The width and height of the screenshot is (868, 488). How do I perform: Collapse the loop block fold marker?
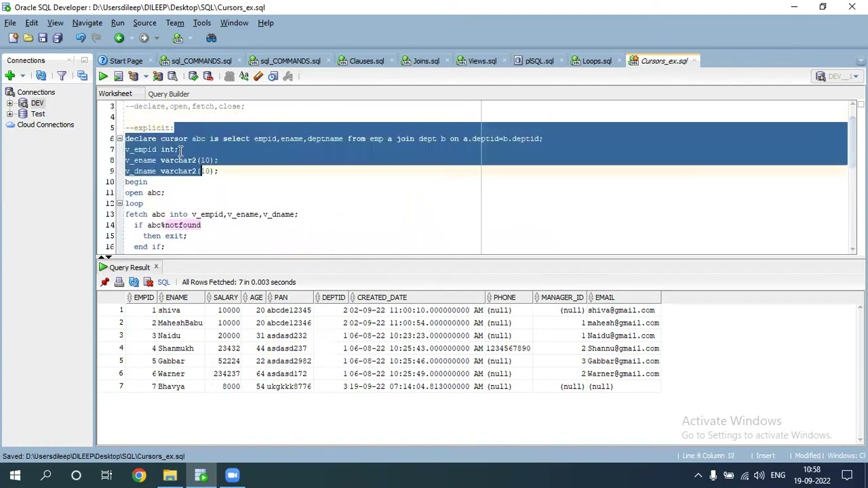tap(119, 203)
